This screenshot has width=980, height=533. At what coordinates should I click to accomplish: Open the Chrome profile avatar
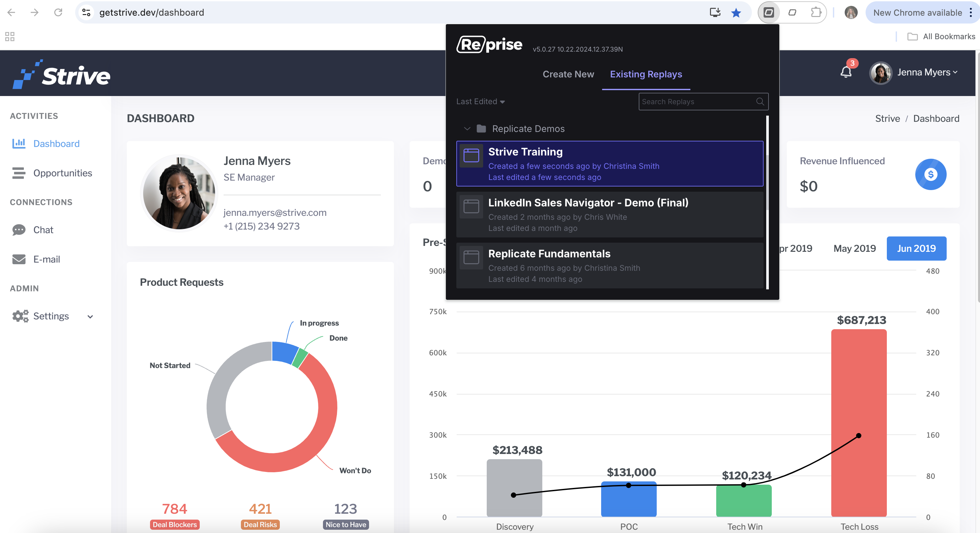point(851,12)
